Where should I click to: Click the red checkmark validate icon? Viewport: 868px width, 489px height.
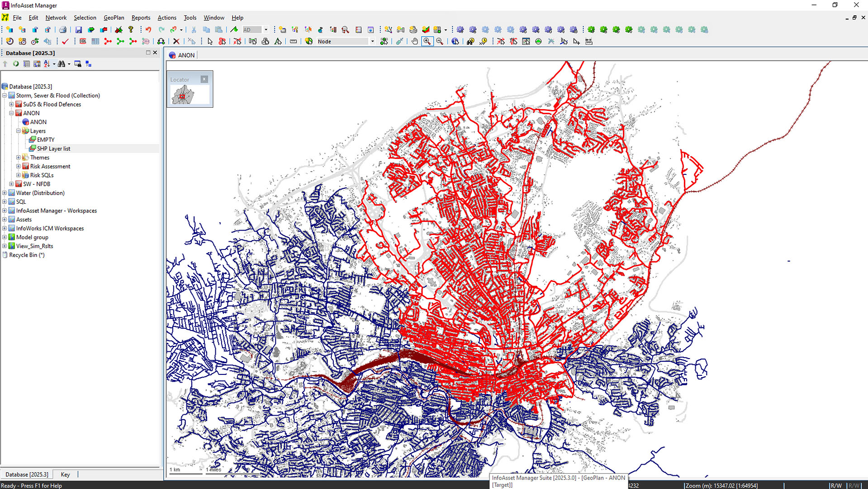(x=66, y=42)
